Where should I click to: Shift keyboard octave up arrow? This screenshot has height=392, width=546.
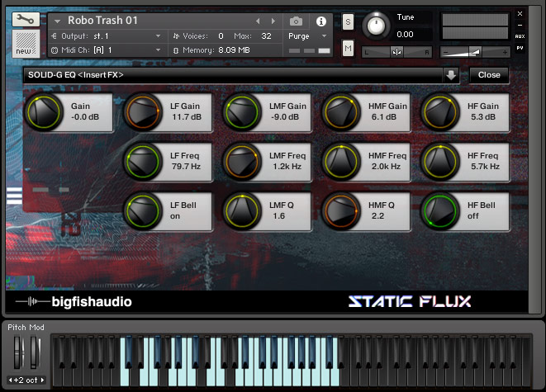42,380
